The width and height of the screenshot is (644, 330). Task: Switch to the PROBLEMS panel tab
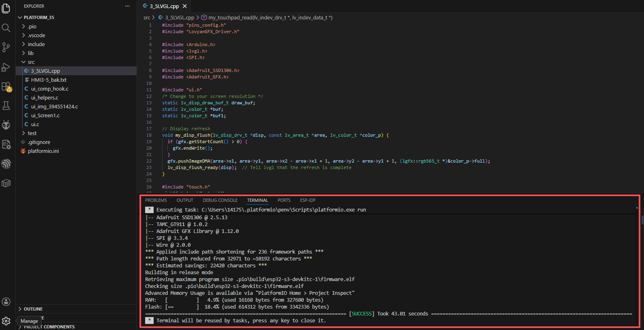click(x=156, y=200)
